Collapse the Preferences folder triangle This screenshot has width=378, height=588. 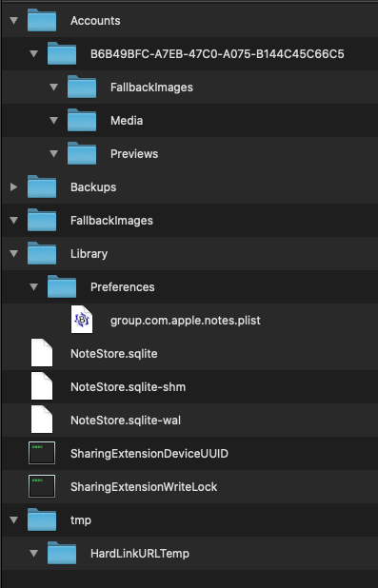[33, 287]
